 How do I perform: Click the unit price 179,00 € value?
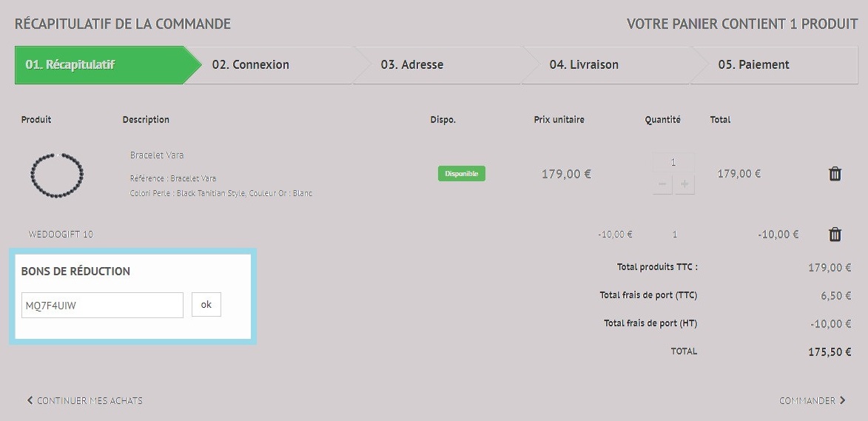click(x=566, y=175)
